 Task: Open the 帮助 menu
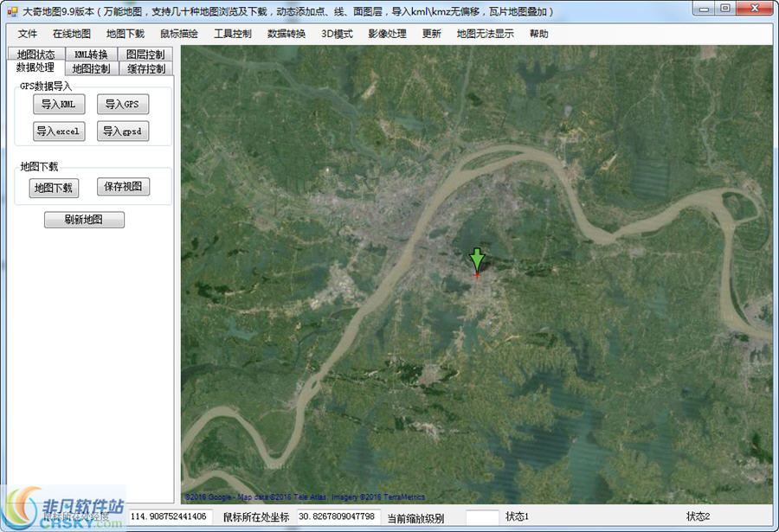pos(538,35)
